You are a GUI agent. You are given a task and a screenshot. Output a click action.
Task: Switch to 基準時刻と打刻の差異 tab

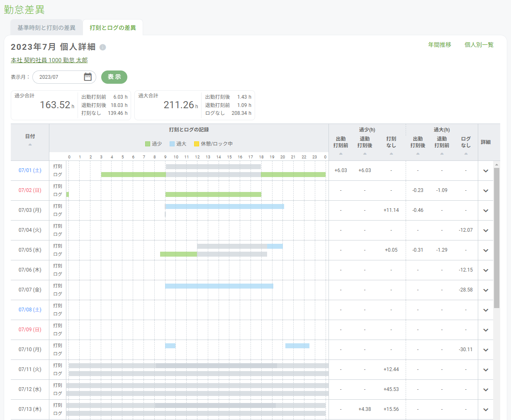tap(46, 28)
